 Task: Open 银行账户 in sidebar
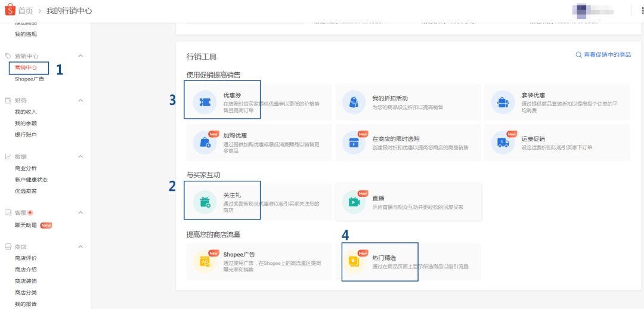pos(26,135)
